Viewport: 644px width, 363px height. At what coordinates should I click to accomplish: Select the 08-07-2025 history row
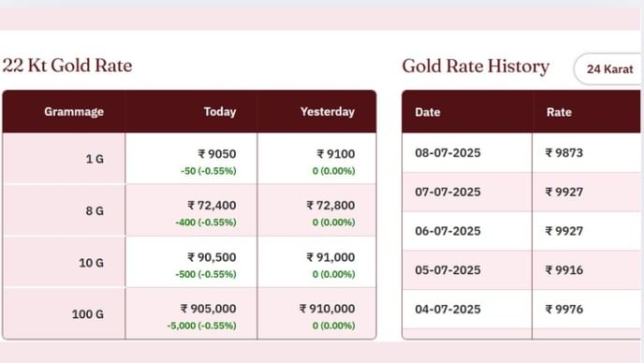tap(521, 152)
